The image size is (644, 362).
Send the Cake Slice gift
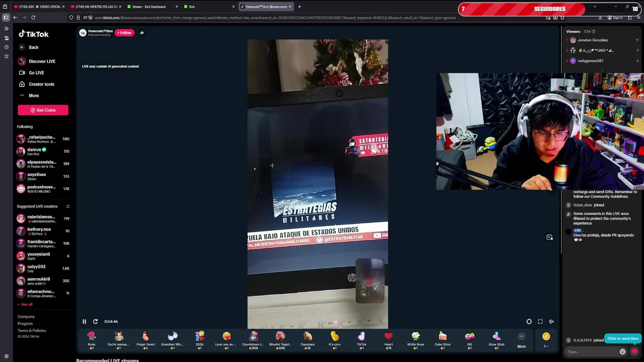coord(443,340)
